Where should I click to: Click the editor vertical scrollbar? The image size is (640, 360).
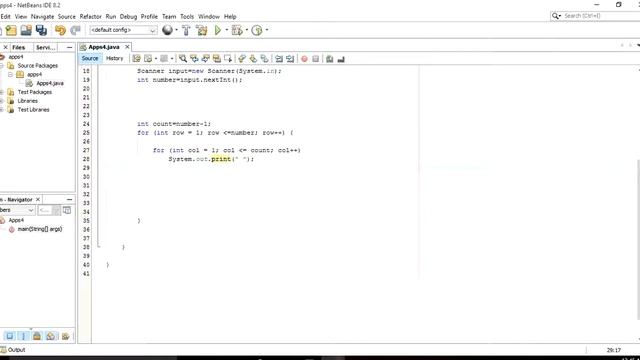point(638,239)
